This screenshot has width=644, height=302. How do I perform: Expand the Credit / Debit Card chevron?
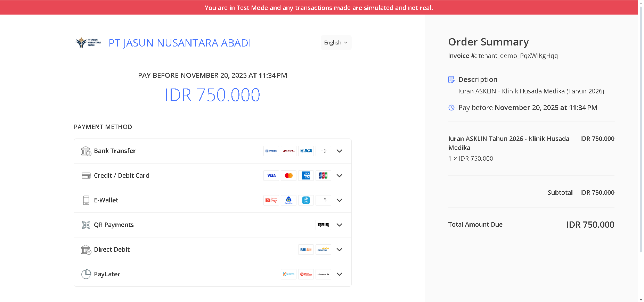pyautogui.click(x=340, y=176)
